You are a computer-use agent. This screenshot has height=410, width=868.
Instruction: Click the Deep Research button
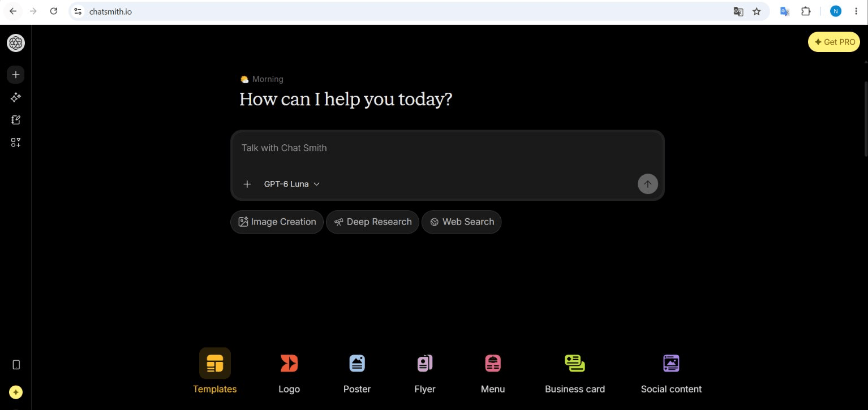[x=372, y=222]
